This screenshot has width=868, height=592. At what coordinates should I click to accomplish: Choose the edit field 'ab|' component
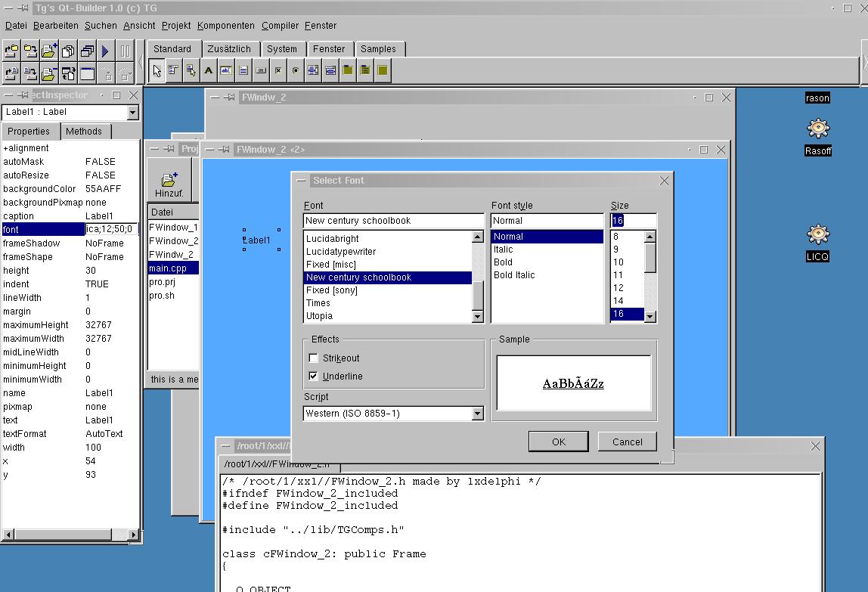[x=226, y=71]
